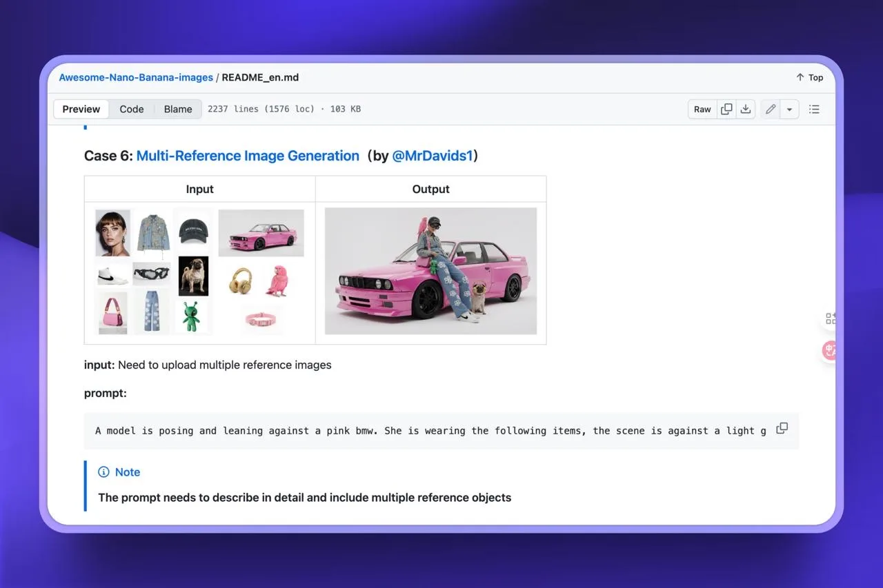
Task: Open the Raw file view
Action: [x=702, y=109]
